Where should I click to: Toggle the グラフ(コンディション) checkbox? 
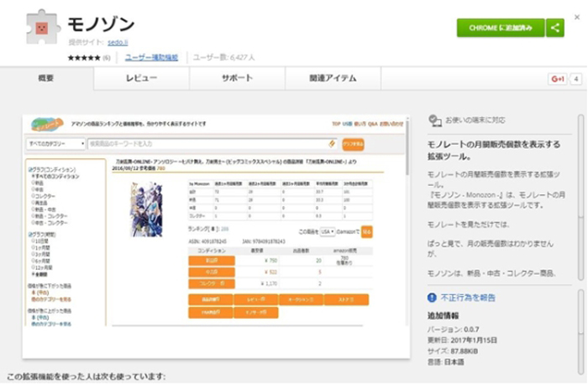tap(30, 170)
